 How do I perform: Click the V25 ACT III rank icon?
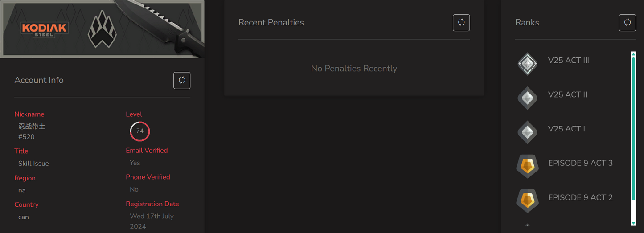(527, 64)
